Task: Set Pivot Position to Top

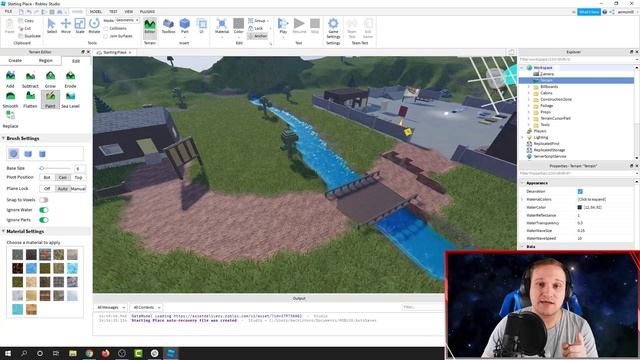Action: click(x=78, y=178)
